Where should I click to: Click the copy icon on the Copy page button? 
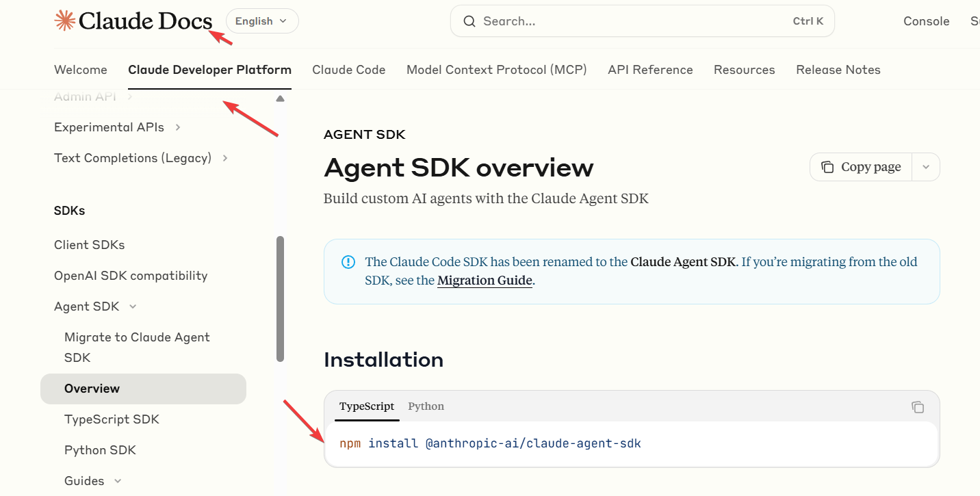coord(829,166)
